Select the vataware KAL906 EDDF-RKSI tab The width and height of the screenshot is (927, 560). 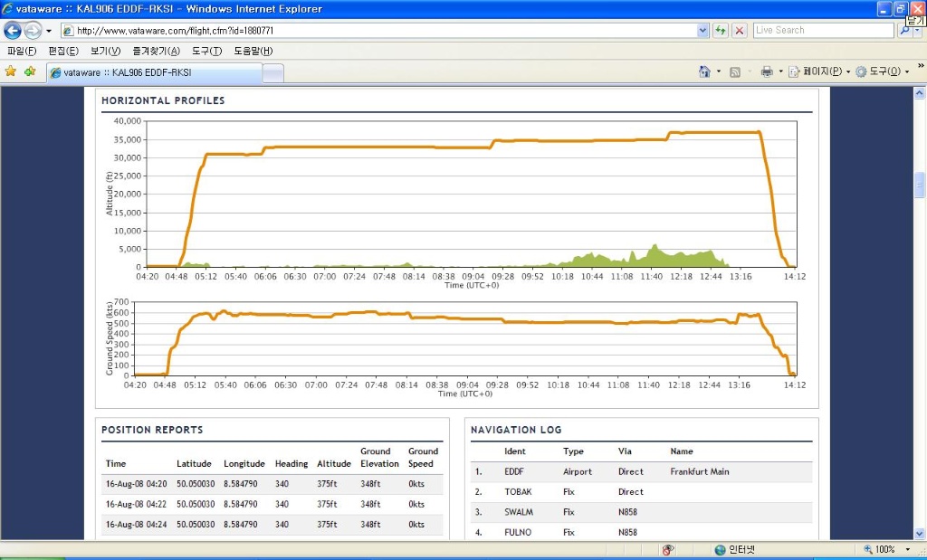point(154,72)
